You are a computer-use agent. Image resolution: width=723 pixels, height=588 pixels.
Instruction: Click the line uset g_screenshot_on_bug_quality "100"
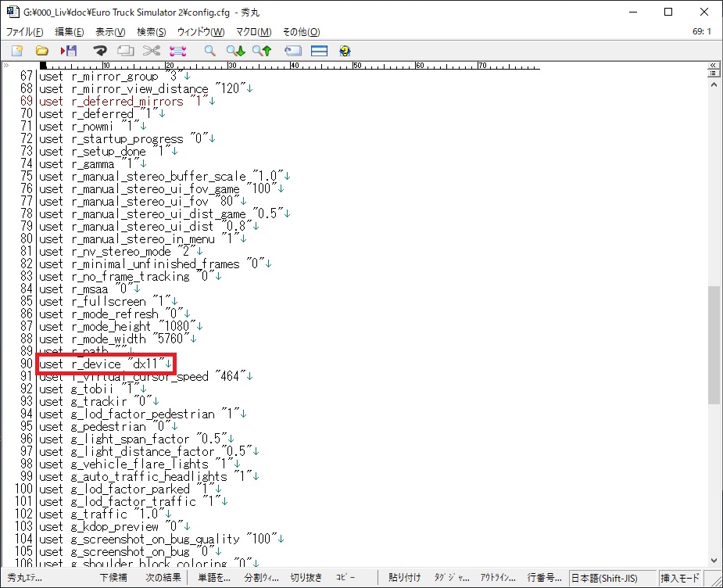tap(161, 538)
